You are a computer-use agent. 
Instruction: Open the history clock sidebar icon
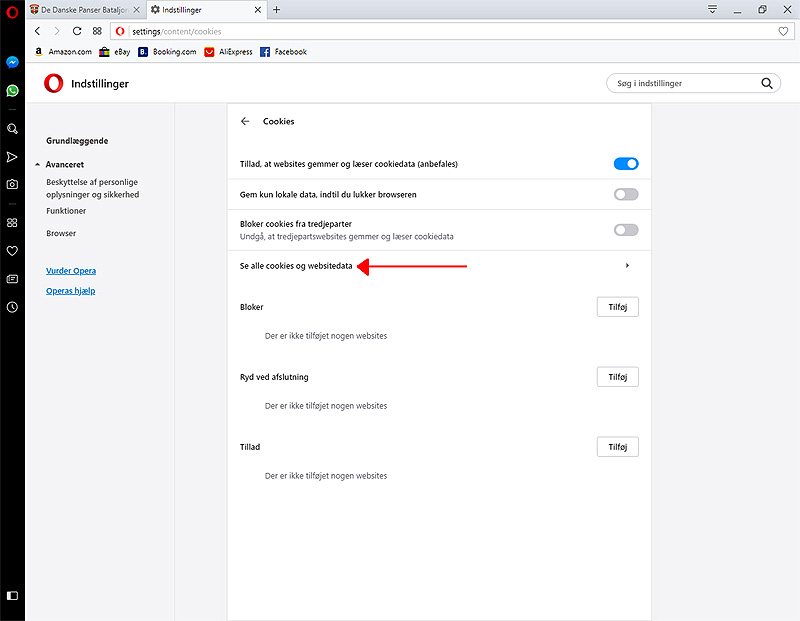pos(12,307)
